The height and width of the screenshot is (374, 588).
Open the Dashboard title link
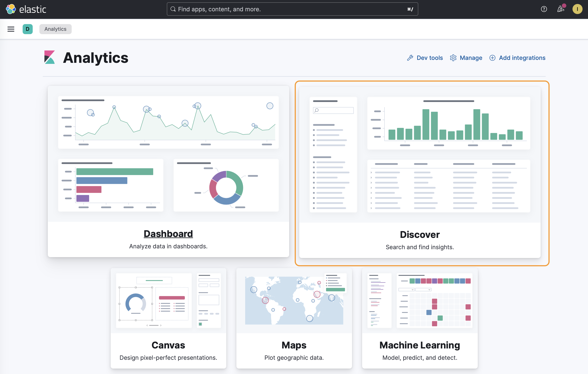168,234
